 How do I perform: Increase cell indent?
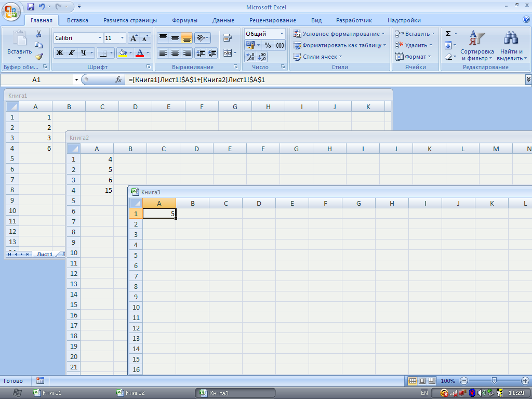point(212,53)
